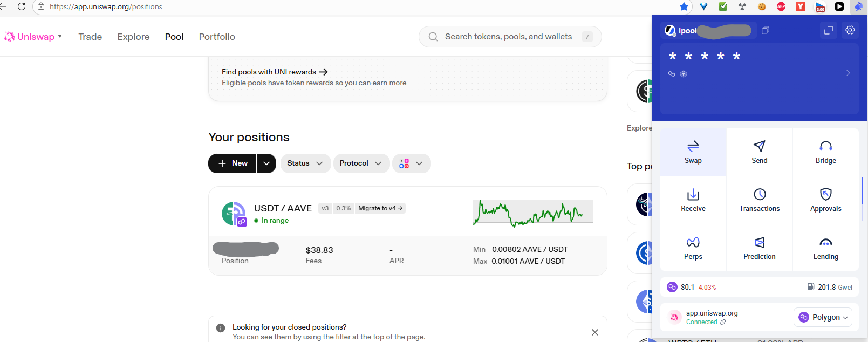Switch to the Explore tab
The width and height of the screenshot is (868, 342).
(x=133, y=37)
